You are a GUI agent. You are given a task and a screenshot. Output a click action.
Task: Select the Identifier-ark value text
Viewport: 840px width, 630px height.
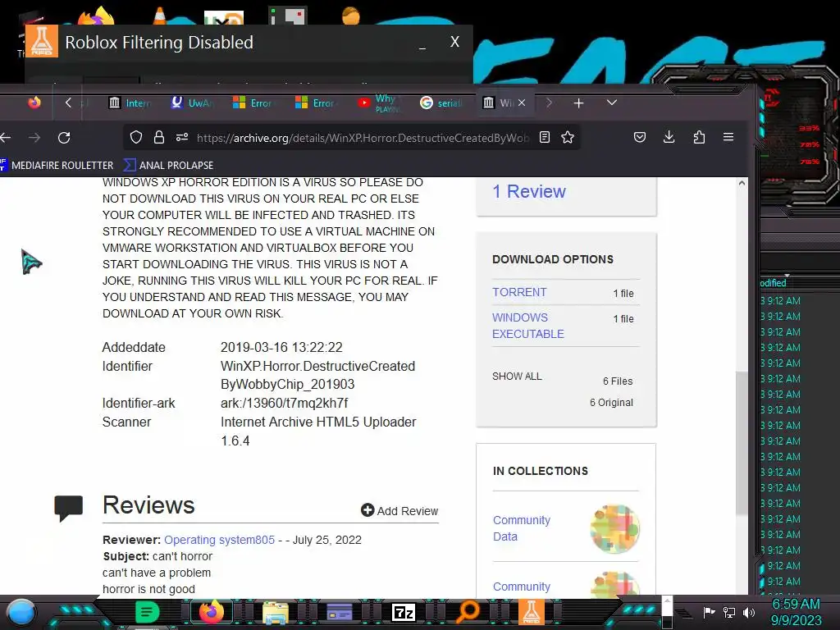click(x=284, y=403)
